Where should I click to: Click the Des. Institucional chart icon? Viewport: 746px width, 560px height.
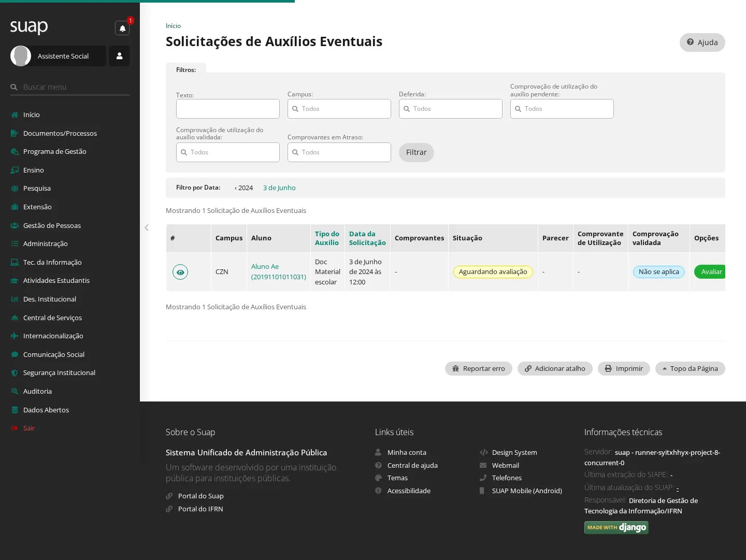pyautogui.click(x=15, y=299)
